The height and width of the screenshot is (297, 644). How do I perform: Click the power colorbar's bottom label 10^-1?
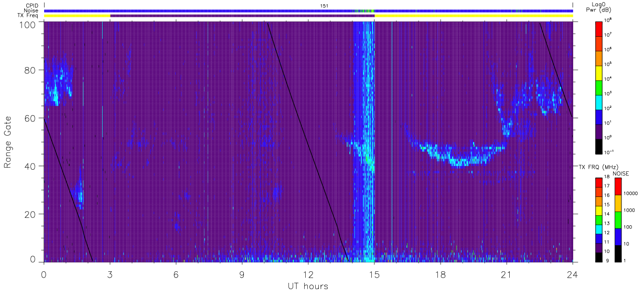[608, 152]
